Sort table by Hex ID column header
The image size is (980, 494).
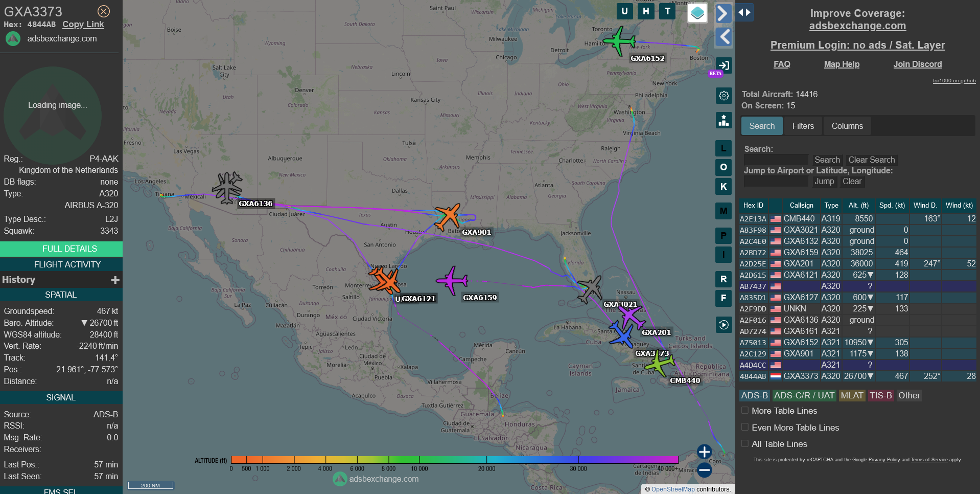(753, 205)
